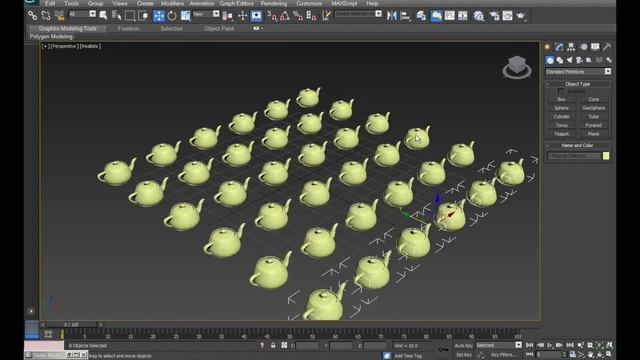Click the Mirror tool icon

[x=392, y=16]
